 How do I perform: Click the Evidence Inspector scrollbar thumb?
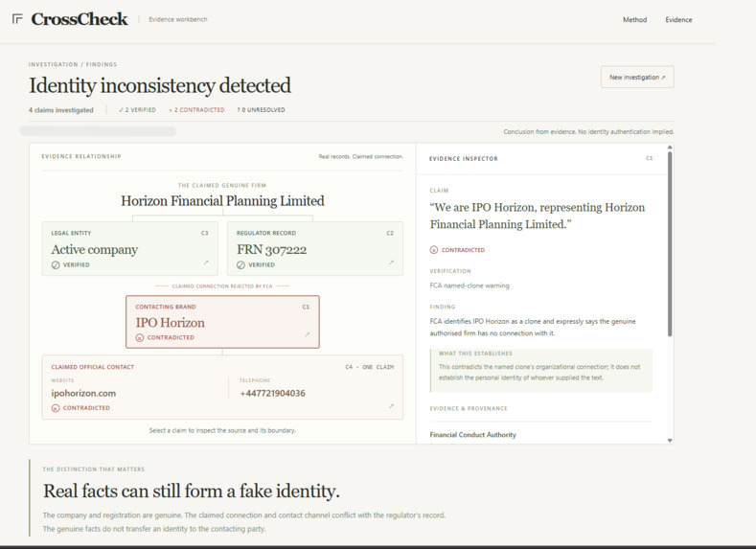(x=670, y=244)
